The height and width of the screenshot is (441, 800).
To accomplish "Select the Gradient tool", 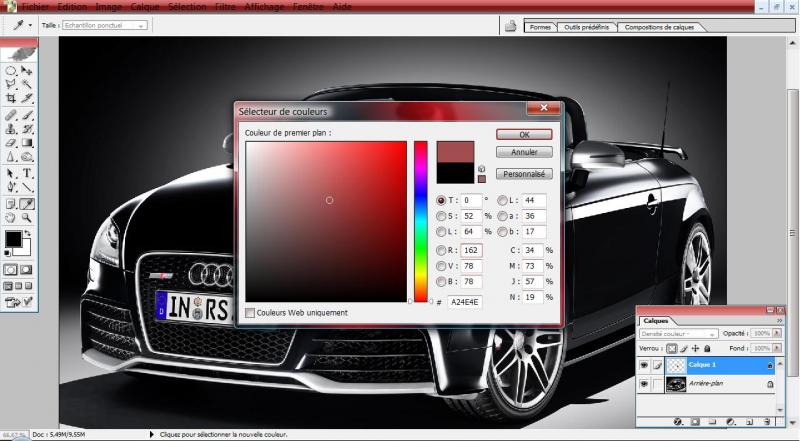I will (27, 143).
